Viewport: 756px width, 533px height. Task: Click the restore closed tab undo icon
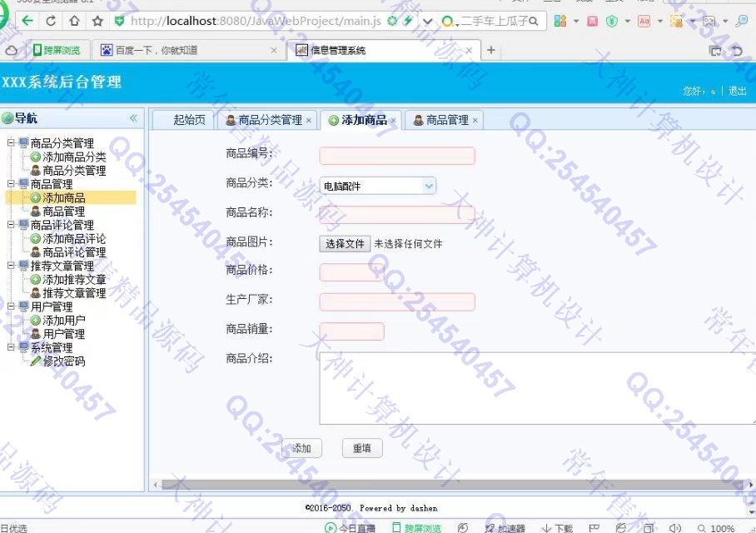[x=737, y=50]
